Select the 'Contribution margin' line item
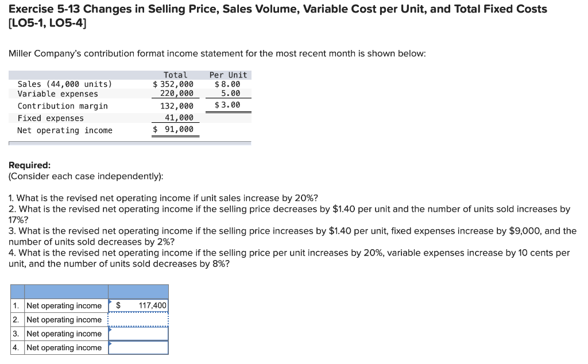 tap(63, 106)
